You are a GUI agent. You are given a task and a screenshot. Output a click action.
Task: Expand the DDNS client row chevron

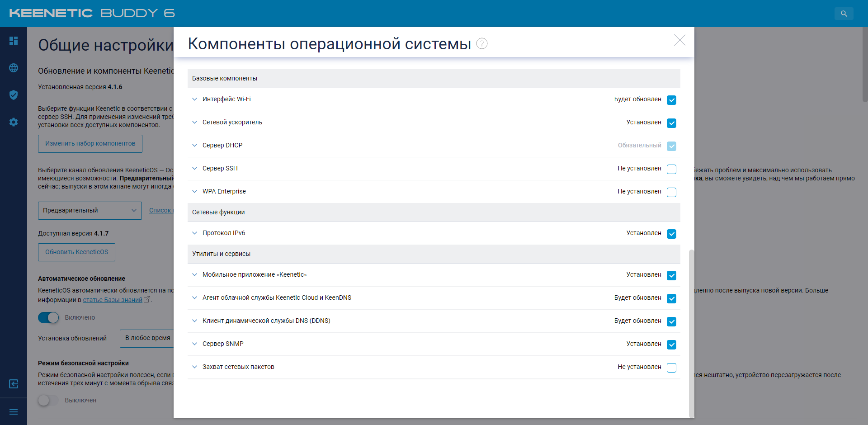(x=194, y=321)
